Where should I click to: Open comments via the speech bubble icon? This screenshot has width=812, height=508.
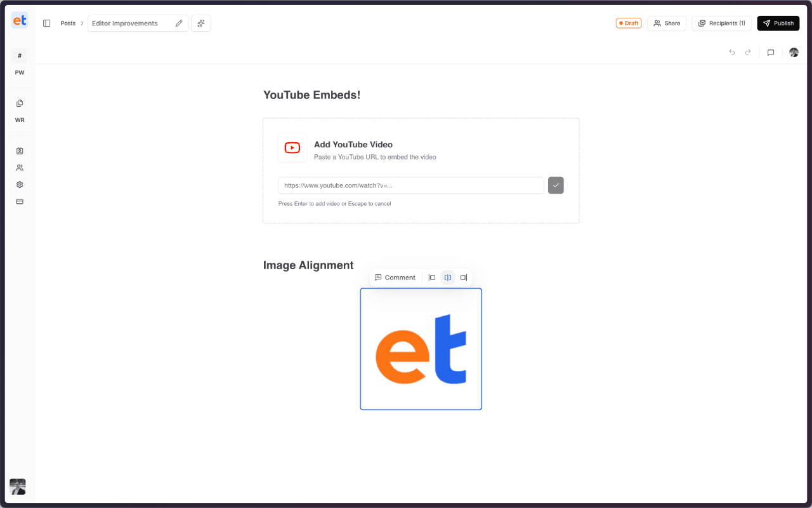(771, 53)
